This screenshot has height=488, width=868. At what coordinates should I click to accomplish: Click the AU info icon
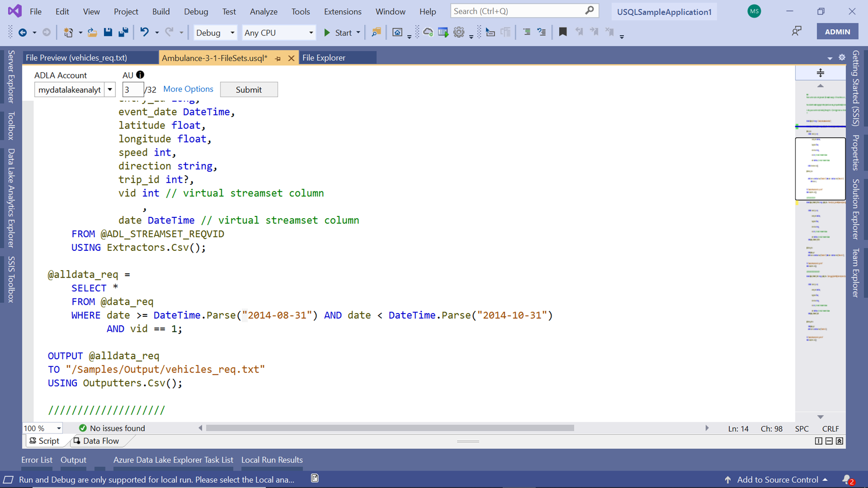click(x=140, y=75)
